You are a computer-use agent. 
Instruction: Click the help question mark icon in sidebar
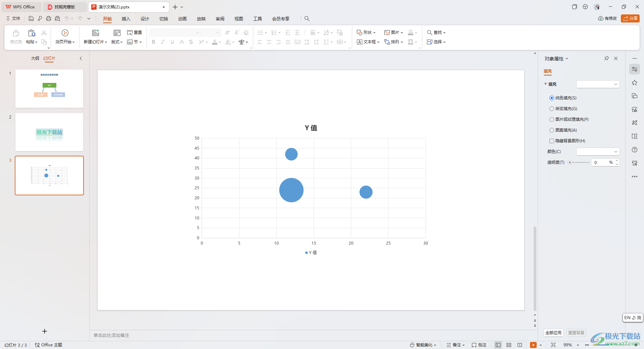(635, 150)
